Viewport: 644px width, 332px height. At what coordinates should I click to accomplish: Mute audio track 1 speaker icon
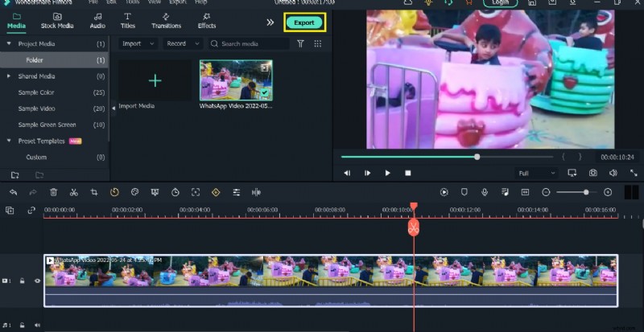(37, 325)
